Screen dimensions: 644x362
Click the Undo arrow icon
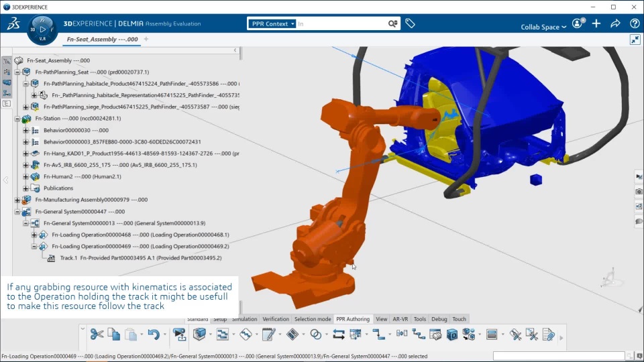tap(154, 335)
